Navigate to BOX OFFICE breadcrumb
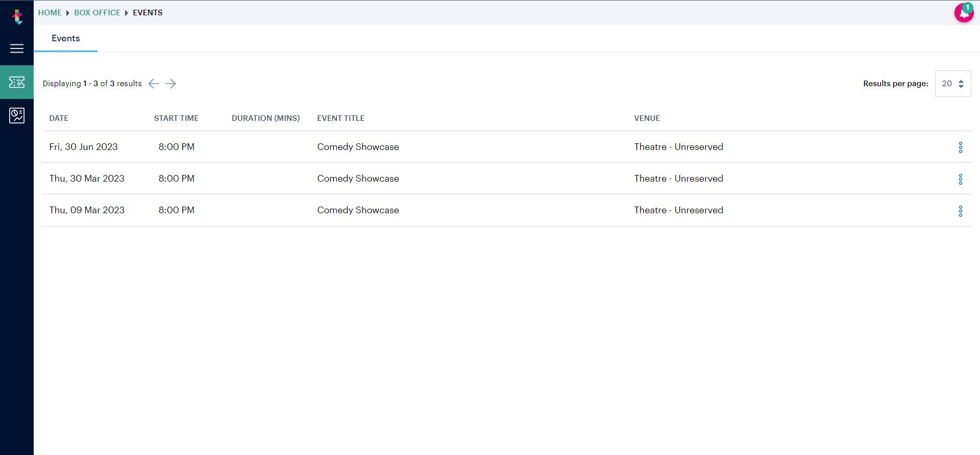The width and height of the screenshot is (980, 455). pos(97,13)
